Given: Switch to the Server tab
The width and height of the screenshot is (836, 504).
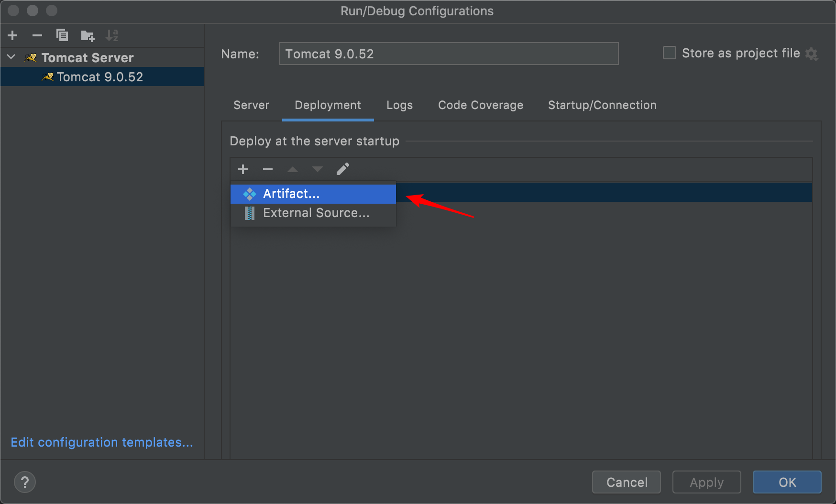Looking at the screenshot, I should click(251, 105).
